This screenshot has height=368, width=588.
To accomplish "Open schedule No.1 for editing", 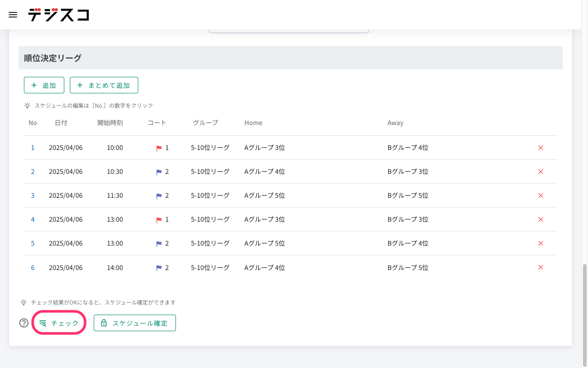I will click(33, 148).
